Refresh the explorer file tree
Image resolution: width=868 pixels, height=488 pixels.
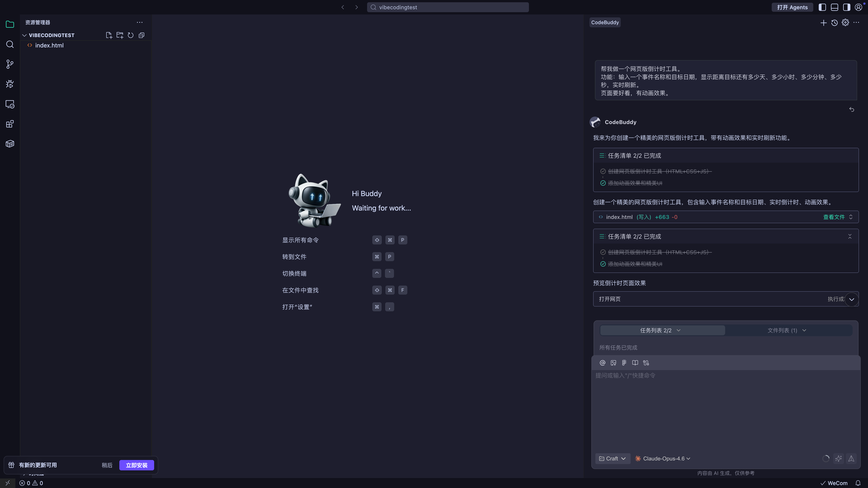point(130,35)
